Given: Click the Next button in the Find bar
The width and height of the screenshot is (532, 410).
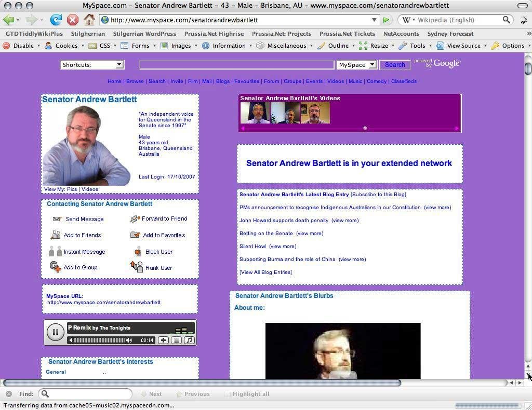Looking at the screenshot, I should click(151, 394).
